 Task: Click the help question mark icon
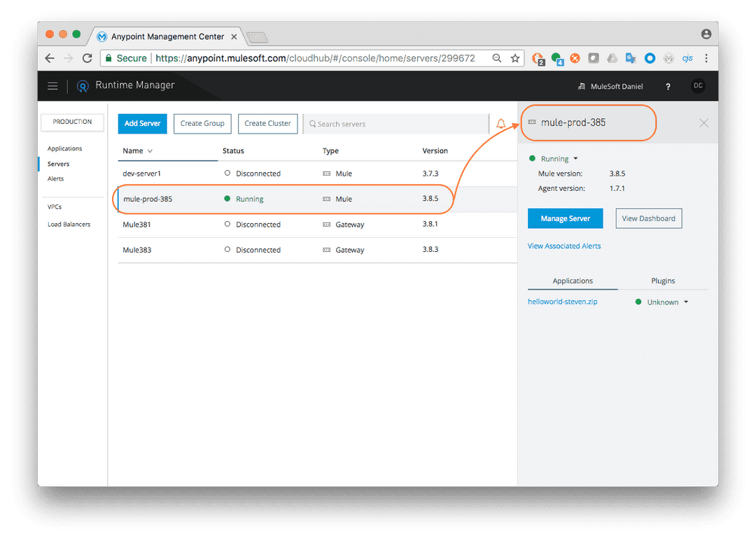(x=668, y=86)
